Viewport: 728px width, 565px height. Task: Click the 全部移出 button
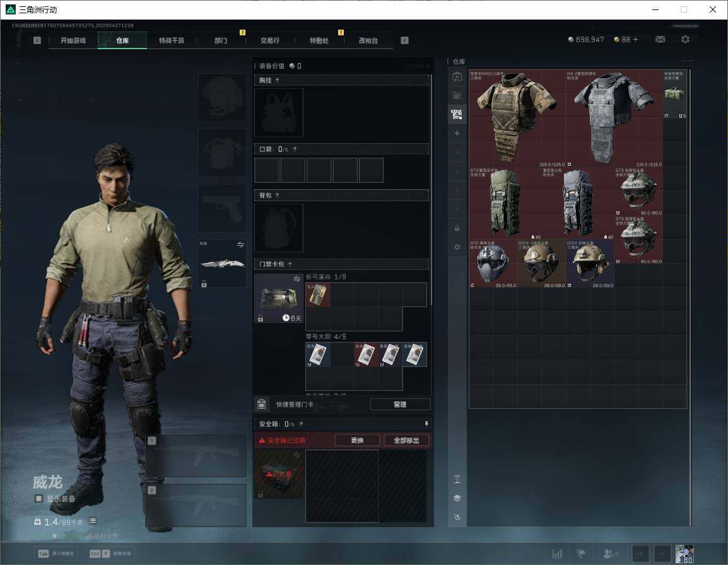(x=406, y=440)
